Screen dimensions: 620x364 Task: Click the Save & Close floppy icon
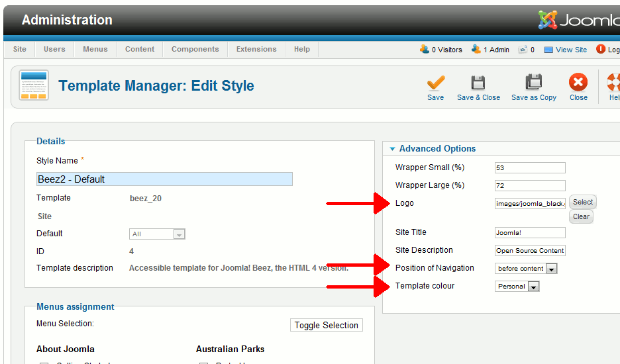pyautogui.click(x=478, y=83)
